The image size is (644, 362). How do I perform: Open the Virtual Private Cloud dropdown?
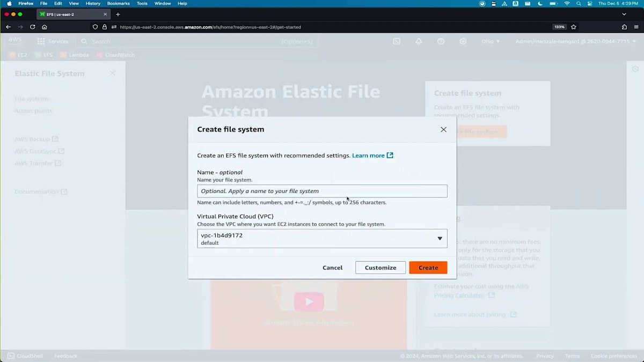pyautogui.click(x=322, y=239)
